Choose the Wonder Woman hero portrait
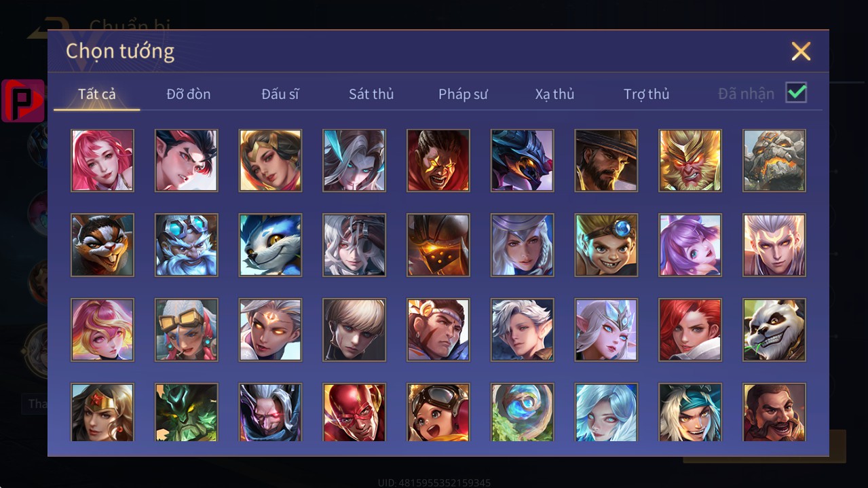Viewport: 868px width, 488px height. point(102,413)
